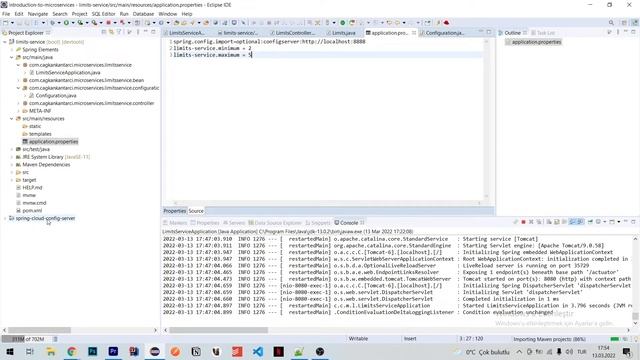Expand the target folder
Screen dimensions: 640x360
point(11,180)
